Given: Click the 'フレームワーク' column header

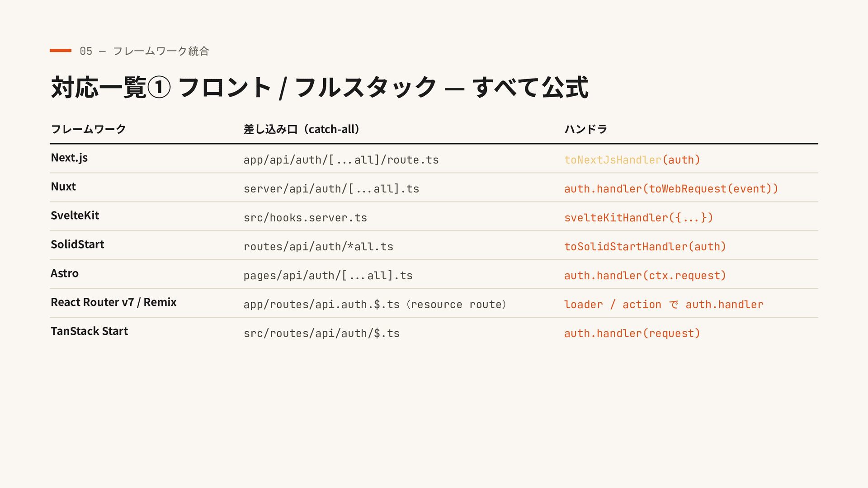Looking at the screenshot, I should 88,129.
